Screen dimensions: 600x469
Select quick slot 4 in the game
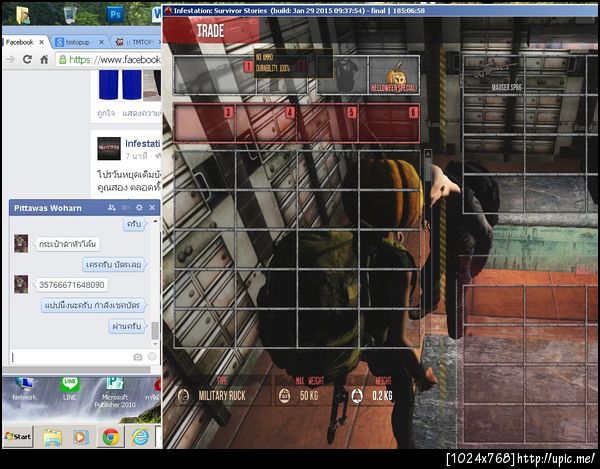pyautogui.click(x=266, y=123)
